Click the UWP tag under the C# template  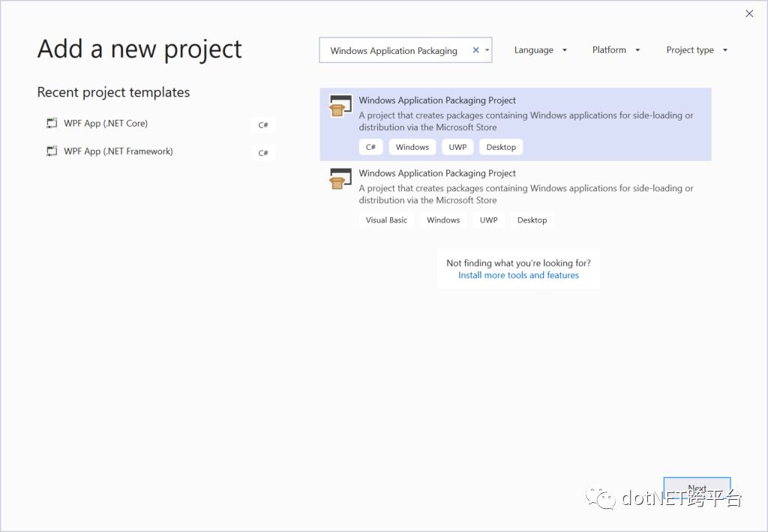[457, 147]
